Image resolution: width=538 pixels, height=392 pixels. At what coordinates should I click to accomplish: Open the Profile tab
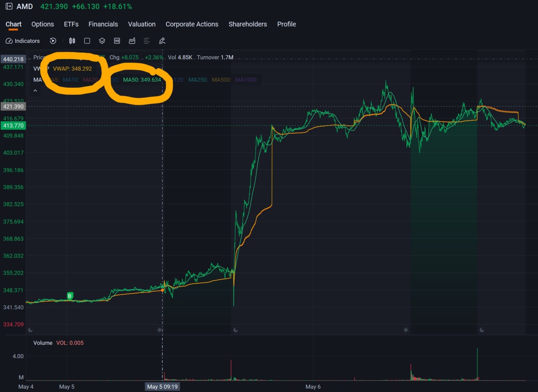point(286,24)
